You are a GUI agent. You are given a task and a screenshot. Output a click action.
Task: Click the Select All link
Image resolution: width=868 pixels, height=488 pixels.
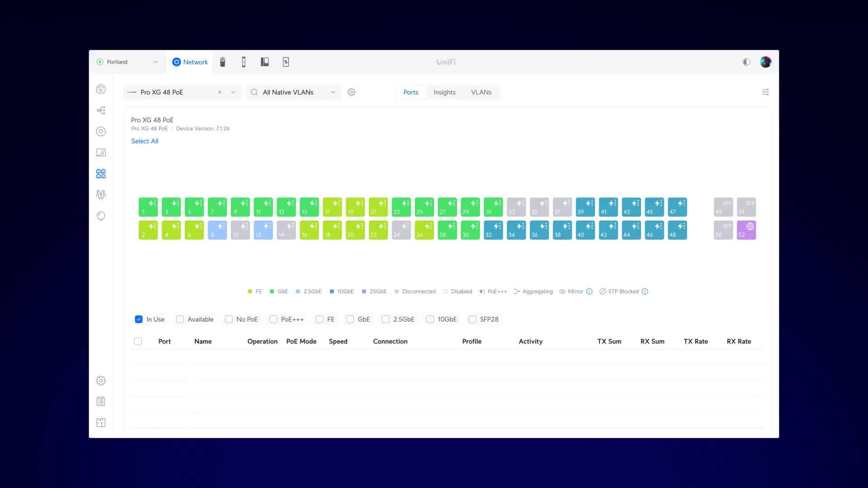point(145,141)
